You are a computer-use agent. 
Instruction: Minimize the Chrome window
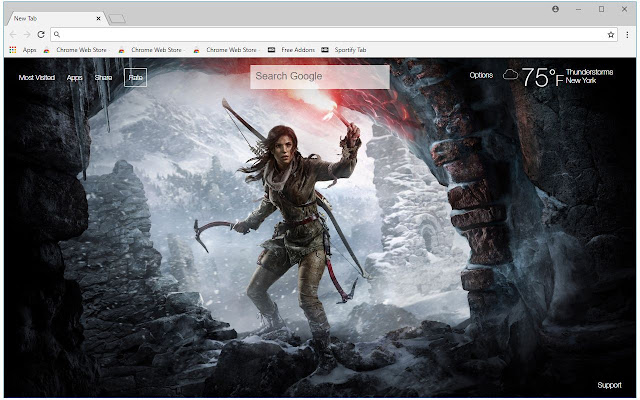pos(578,9)
